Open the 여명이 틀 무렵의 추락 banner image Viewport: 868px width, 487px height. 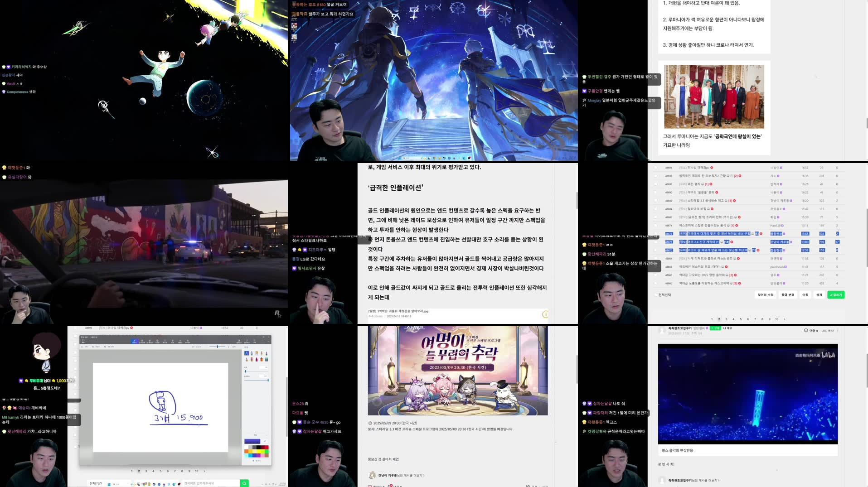458,371
